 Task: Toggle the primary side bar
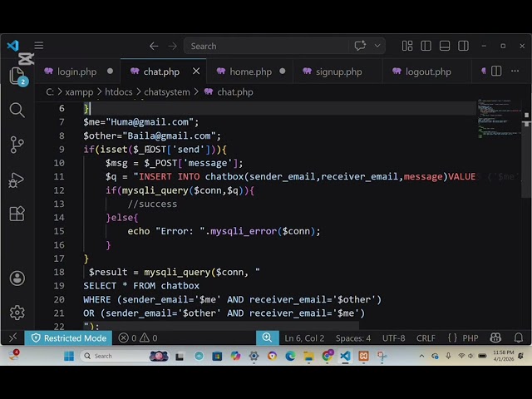(426, 46)
